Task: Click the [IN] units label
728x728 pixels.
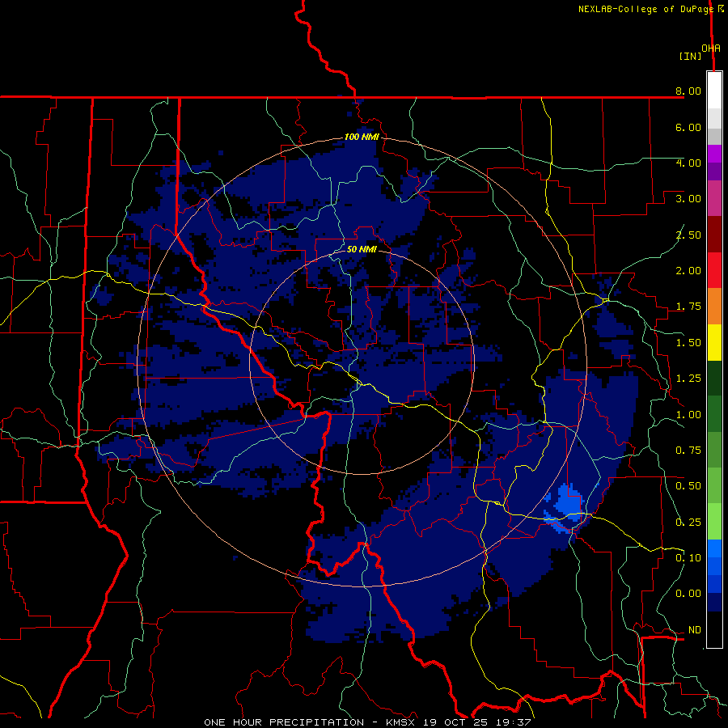Action: (x=691, y=56)
